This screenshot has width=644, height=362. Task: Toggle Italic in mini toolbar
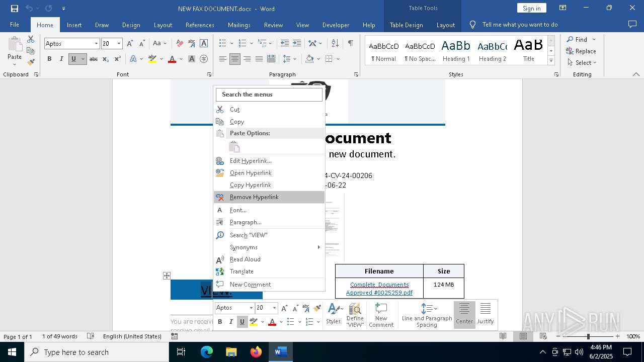point(231,322)
